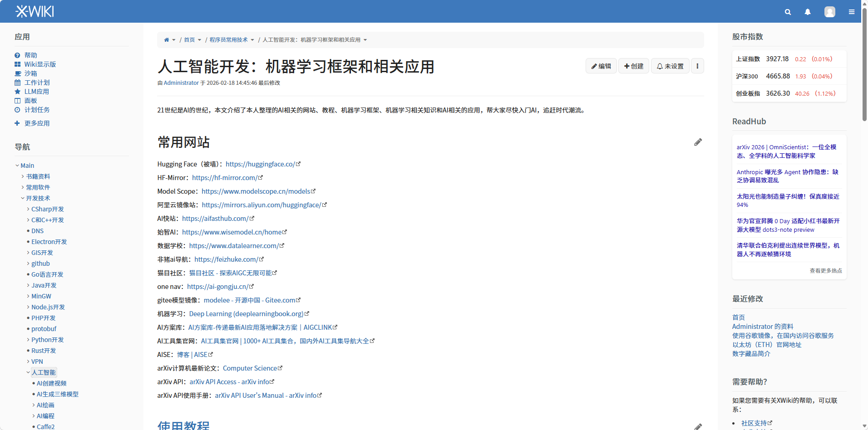Click the 帮助 help icon
The height and width of the screenshot is (430, 868).
coord(17,55)
